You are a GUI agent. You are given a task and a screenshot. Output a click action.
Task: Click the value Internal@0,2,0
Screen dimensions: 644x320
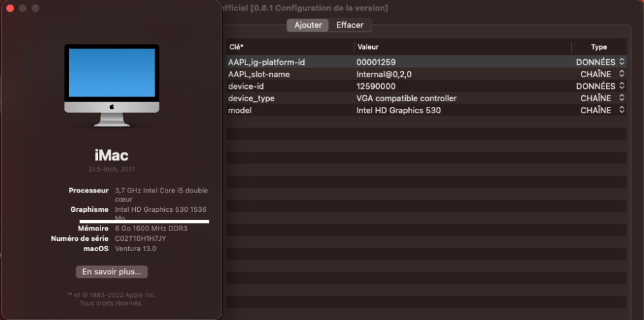384,74
